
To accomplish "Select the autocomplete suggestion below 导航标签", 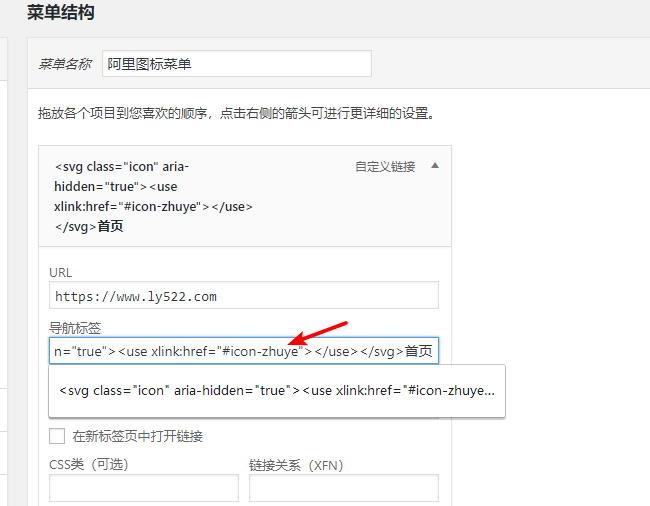I will pyautogui.click(x=276, y=391).
